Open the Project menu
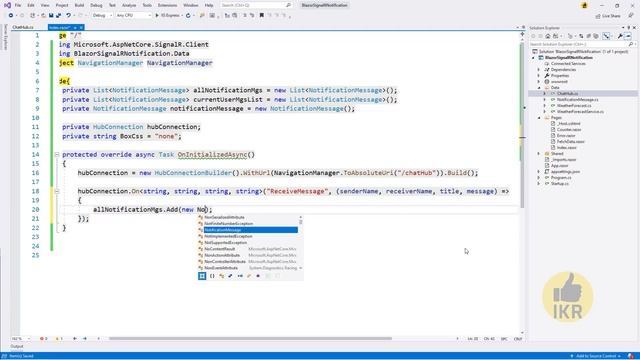The width and height of the screenshot is (640, 360). pyautogui.click(x=62, y=5)
